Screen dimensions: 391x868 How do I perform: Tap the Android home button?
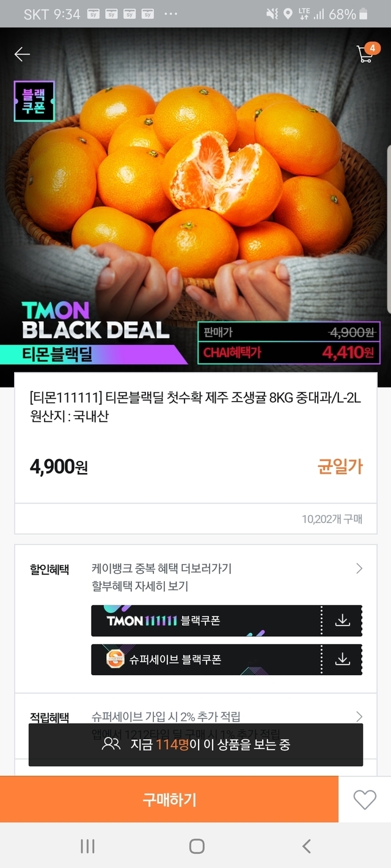(197, 846)
